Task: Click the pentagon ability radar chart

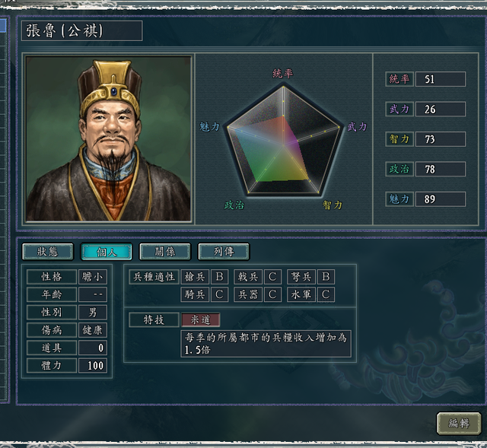Action: click(283, 140)
